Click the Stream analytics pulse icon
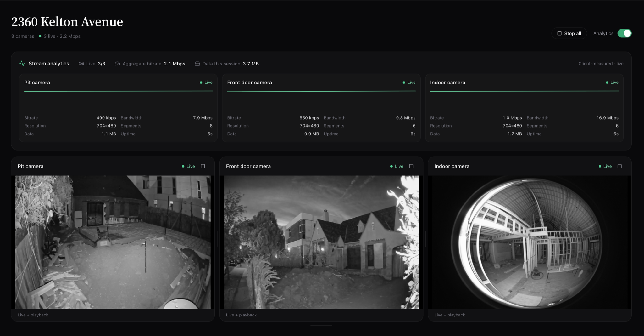This screenshot has width=644, height=336. point(22,64)
